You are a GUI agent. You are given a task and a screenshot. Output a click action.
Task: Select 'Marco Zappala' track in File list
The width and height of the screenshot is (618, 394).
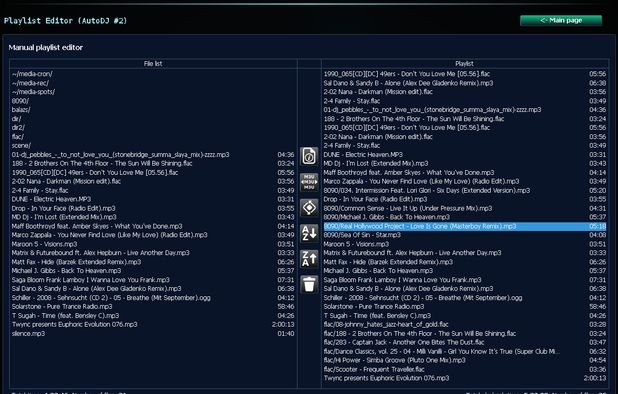pos(153,235)
